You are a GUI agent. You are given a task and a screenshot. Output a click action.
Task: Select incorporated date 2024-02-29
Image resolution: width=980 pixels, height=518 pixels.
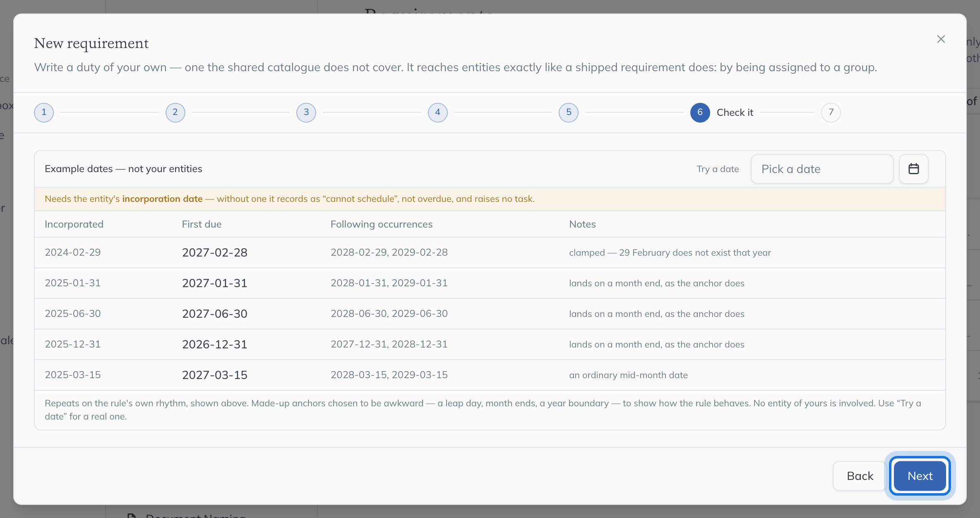[73, 252]
